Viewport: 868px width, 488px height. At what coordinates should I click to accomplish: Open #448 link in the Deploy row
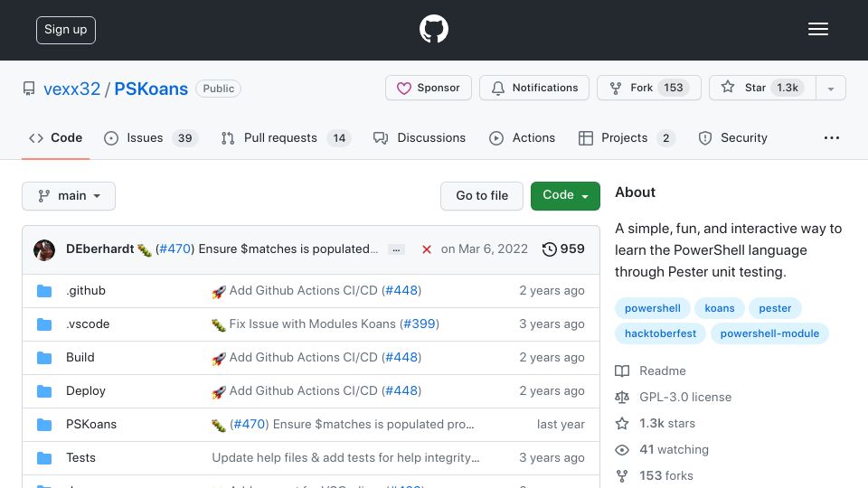click(401, 390)
